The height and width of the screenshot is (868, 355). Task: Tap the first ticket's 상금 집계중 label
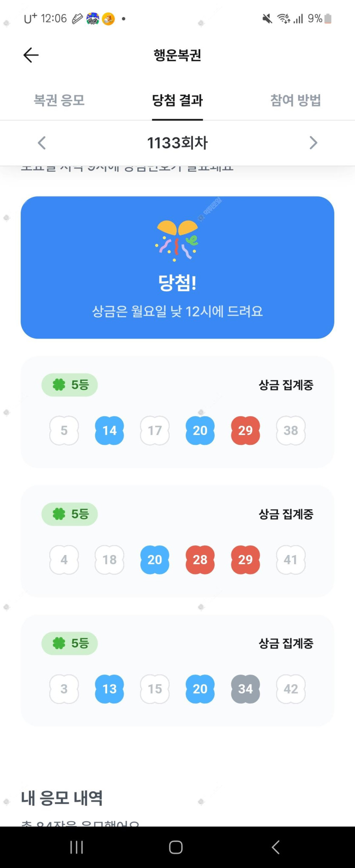click(286, 385)
